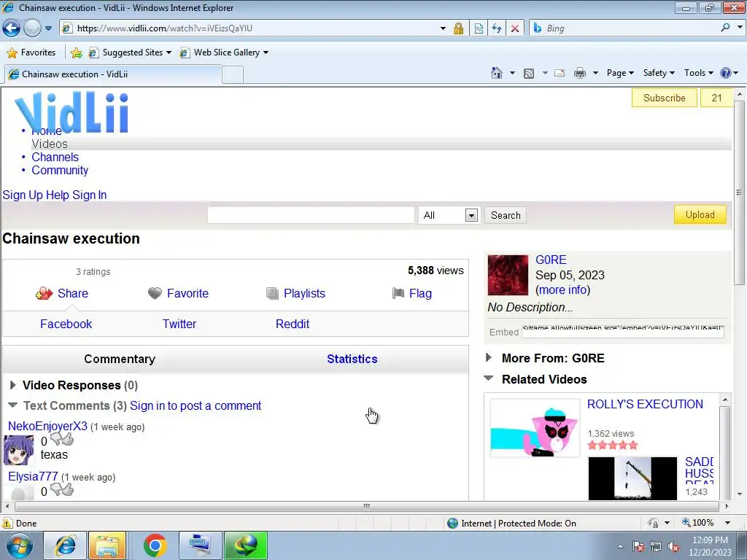Image resolution: width=747 pixels, height=560 pixels.
Task: Click the blue Help question mark icon
Action: point(726,73)
